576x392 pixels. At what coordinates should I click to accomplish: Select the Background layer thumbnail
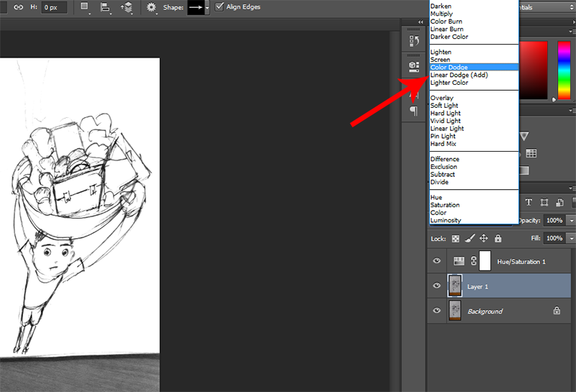click(x=455, y=310)
